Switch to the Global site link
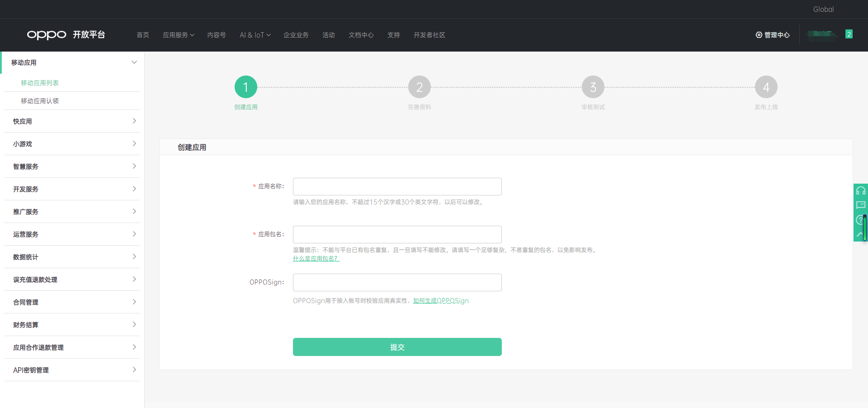Screen dimensions: 868x408 [823, 9]
